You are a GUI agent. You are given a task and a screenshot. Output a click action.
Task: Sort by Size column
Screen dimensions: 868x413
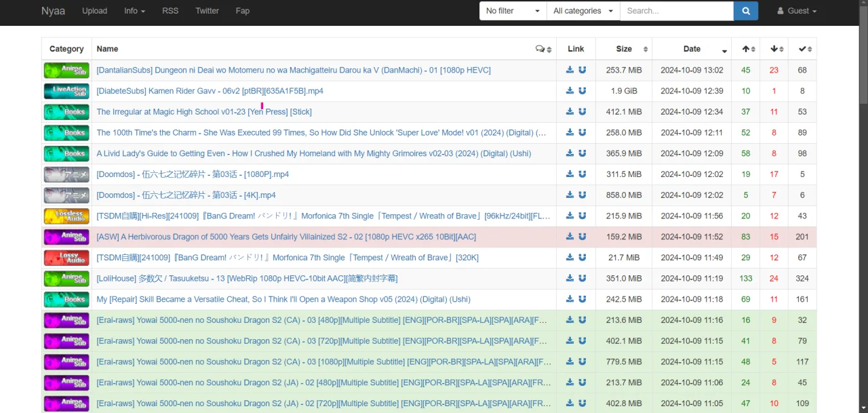[624, 49]
